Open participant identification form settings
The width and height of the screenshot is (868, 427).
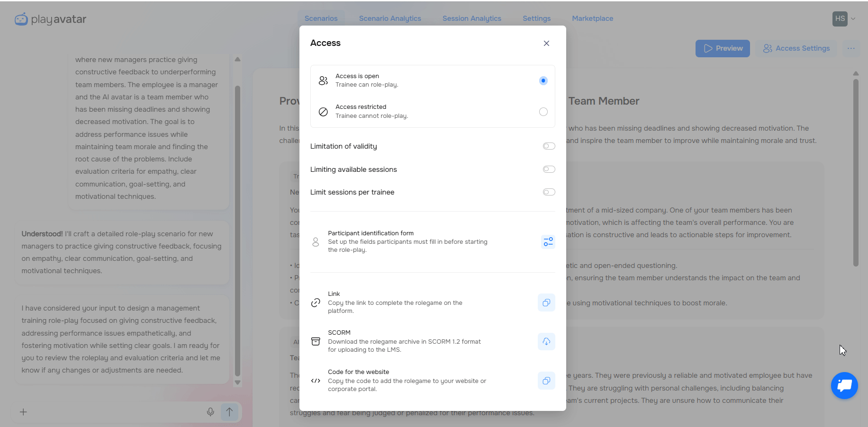point(548,242)
